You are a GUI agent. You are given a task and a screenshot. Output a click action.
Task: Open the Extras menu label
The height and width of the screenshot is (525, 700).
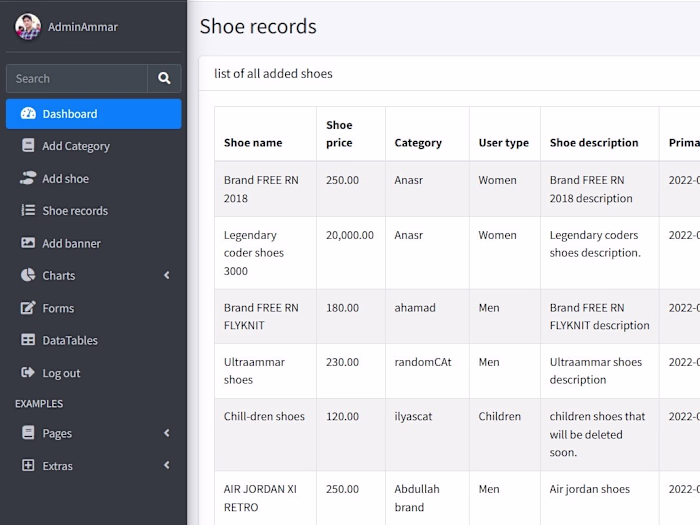[x=58, y=466]
